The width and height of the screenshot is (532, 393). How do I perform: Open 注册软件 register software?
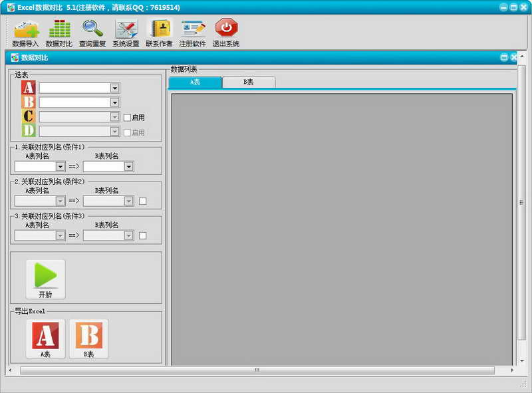[192, 33]
